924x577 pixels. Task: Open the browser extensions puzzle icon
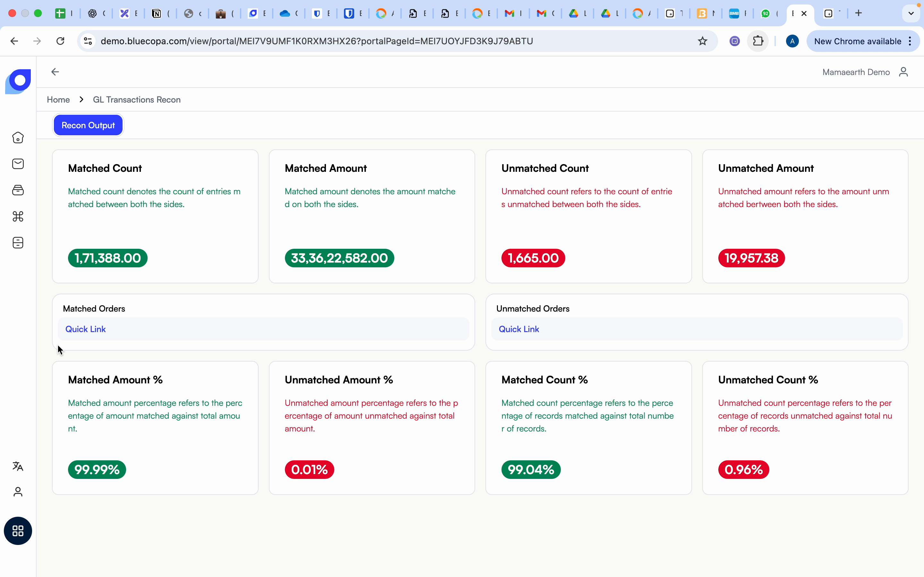coord(758,41)
